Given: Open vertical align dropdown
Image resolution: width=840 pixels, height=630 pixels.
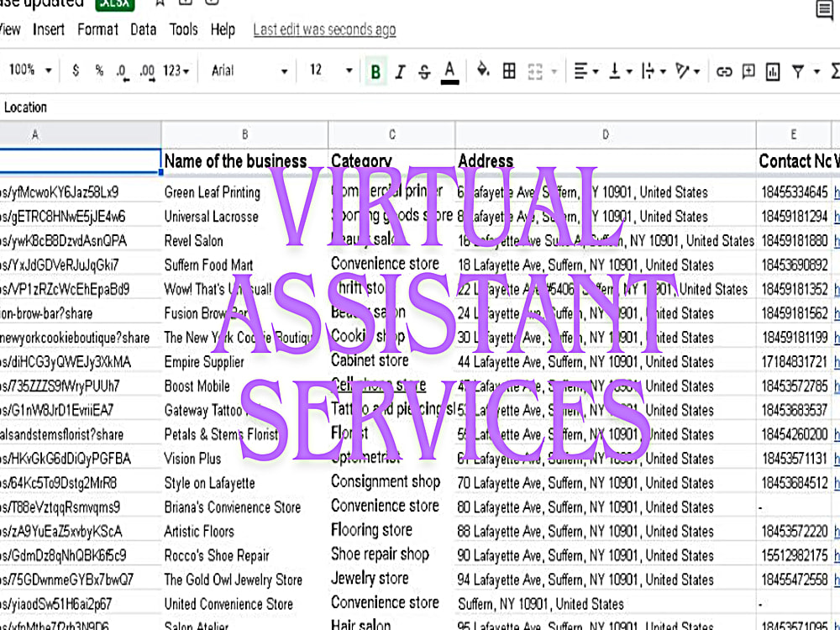Looking at the screenshot, I should coord(621,71).
